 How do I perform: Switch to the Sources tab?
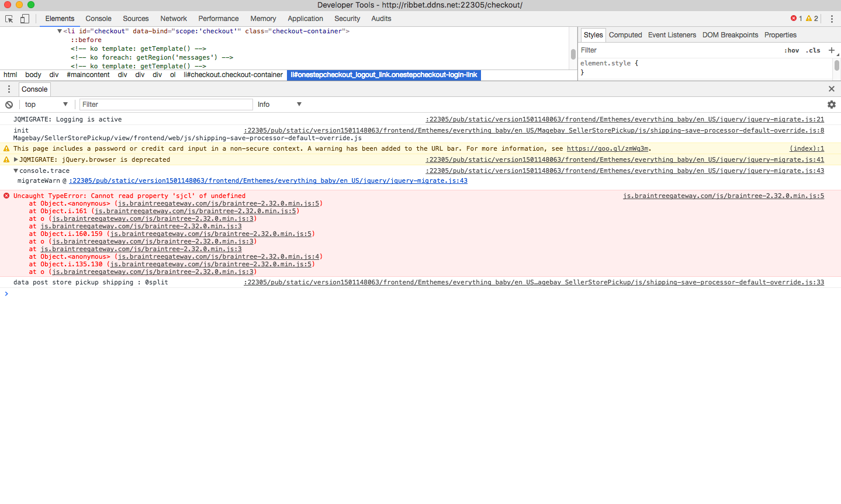pos(135,18)
